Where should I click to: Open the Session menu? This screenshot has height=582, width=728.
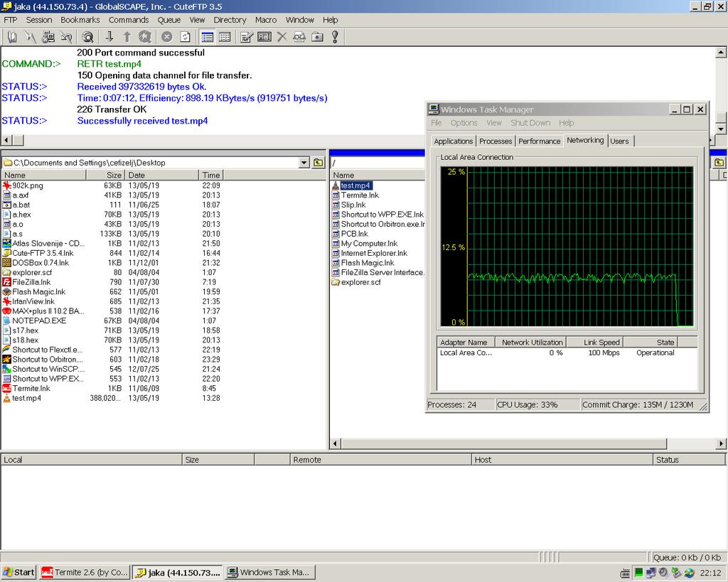(x=39, y=20)
